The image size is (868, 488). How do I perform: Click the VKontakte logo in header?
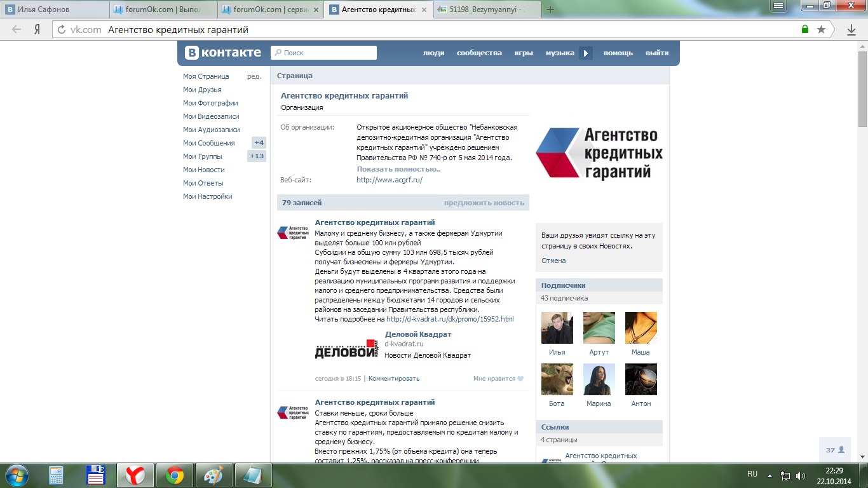(223, 53)
